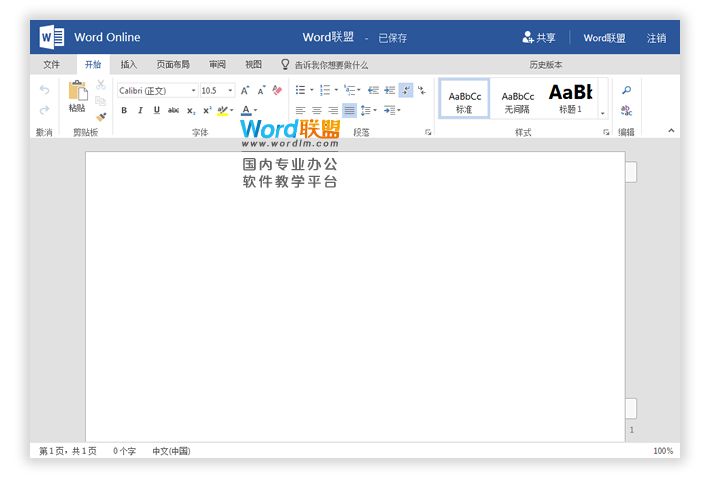This screenshot has width=710, height=485.
Task: Open the multilevel list dropdown
Action: tap(352, 90)
